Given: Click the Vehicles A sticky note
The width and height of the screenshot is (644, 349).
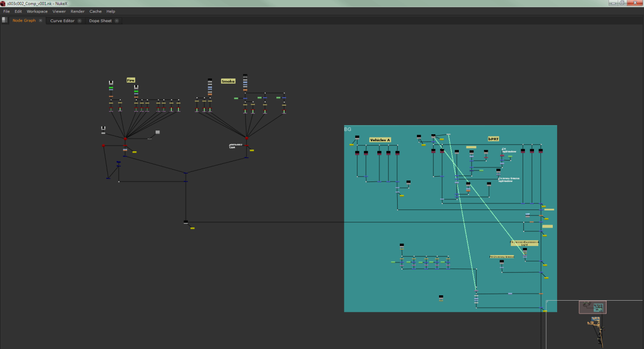Looking at the screenshot, I should tap(379, 140).
